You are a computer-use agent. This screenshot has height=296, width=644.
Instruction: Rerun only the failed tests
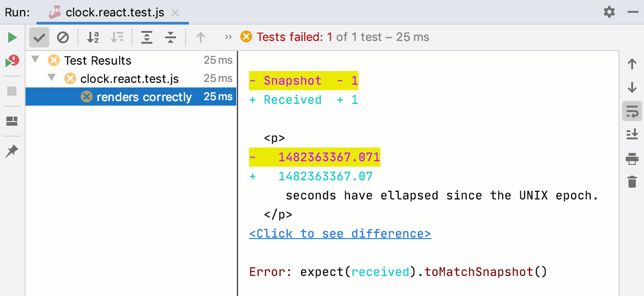click(11, 60)
